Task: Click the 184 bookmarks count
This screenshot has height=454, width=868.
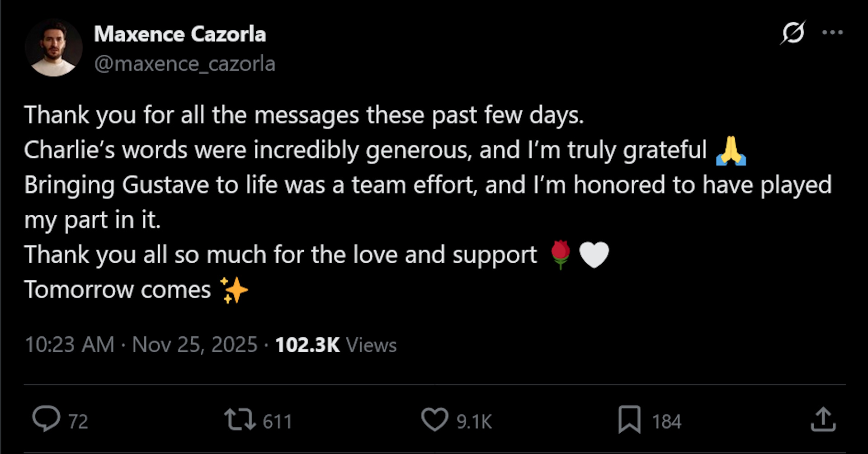Action: (666, 421)
